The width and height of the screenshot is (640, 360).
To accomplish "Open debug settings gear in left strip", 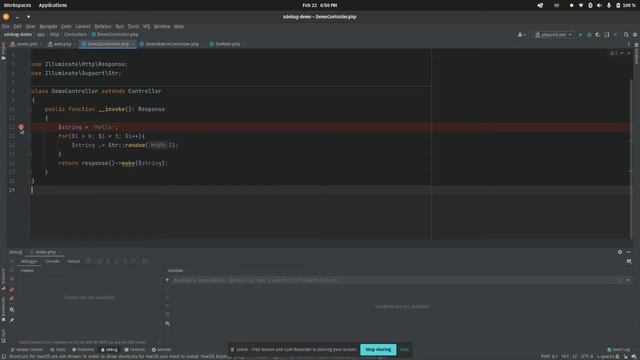I will pos(12,310).
